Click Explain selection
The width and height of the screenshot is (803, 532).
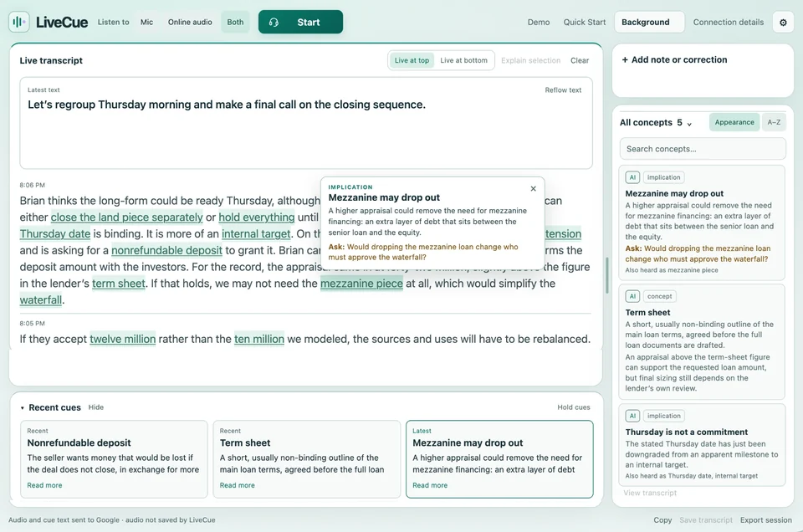pyautogui.click(x=530, y=60)
